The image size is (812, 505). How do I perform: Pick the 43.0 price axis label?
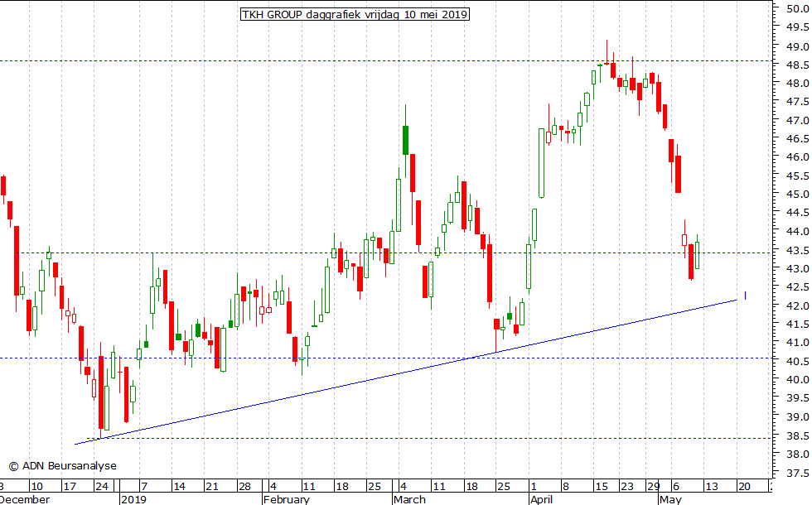tap(797, 269)
